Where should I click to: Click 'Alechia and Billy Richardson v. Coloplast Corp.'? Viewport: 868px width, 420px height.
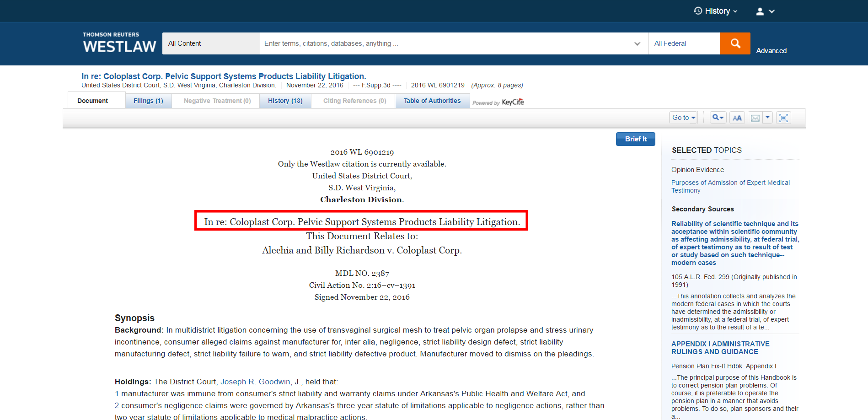362,250
